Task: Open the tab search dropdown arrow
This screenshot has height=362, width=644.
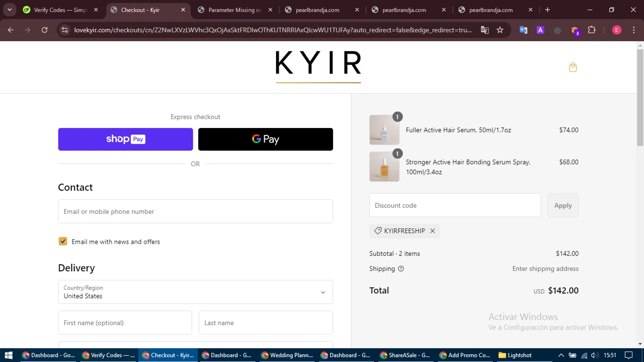Action: coord(9,9)
